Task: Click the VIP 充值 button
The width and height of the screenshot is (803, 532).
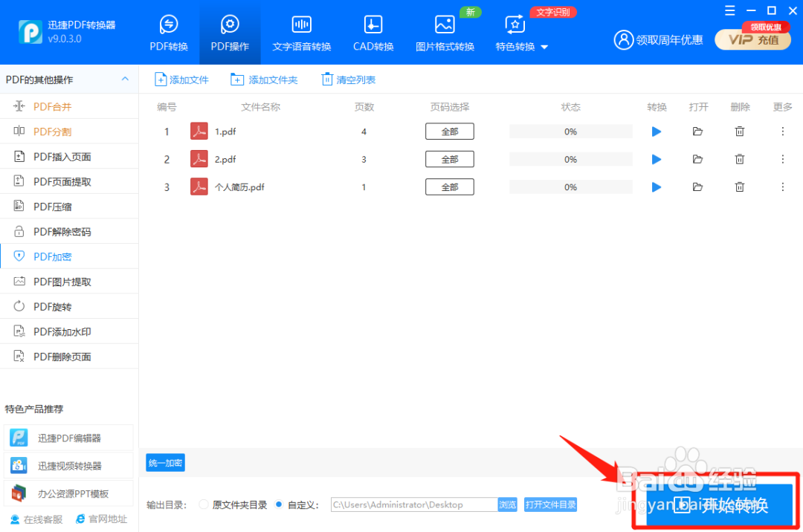Action: pyautogui.click(x=752, y=40)
